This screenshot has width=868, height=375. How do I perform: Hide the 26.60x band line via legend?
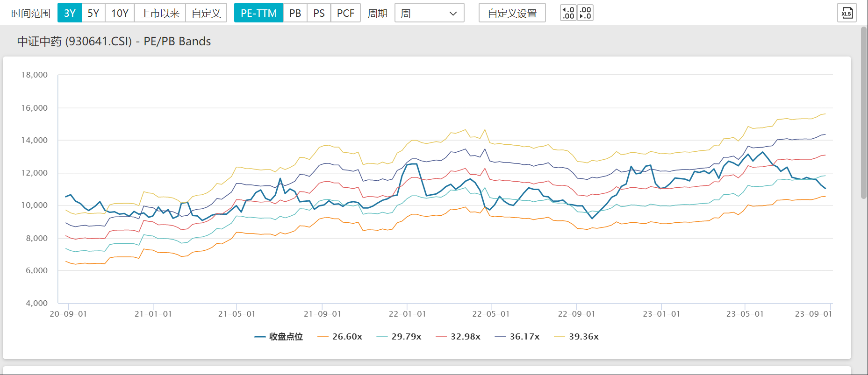coord(340,337)
